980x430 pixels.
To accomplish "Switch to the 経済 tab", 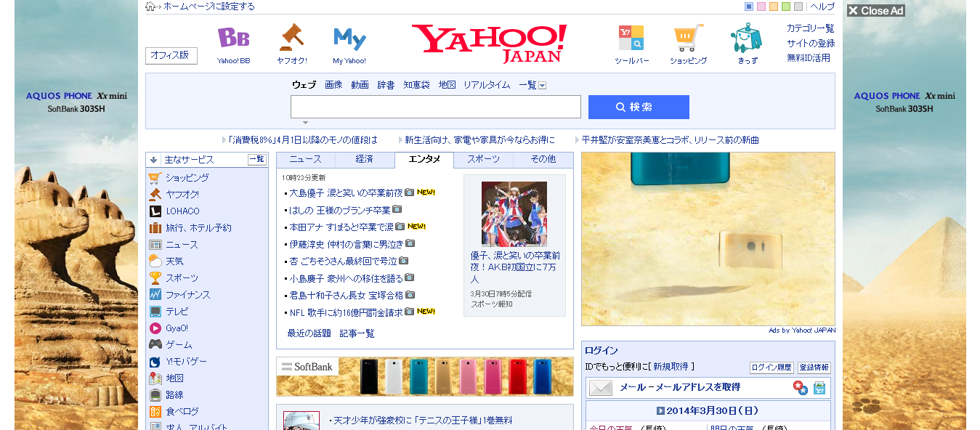I will (365, 159).
